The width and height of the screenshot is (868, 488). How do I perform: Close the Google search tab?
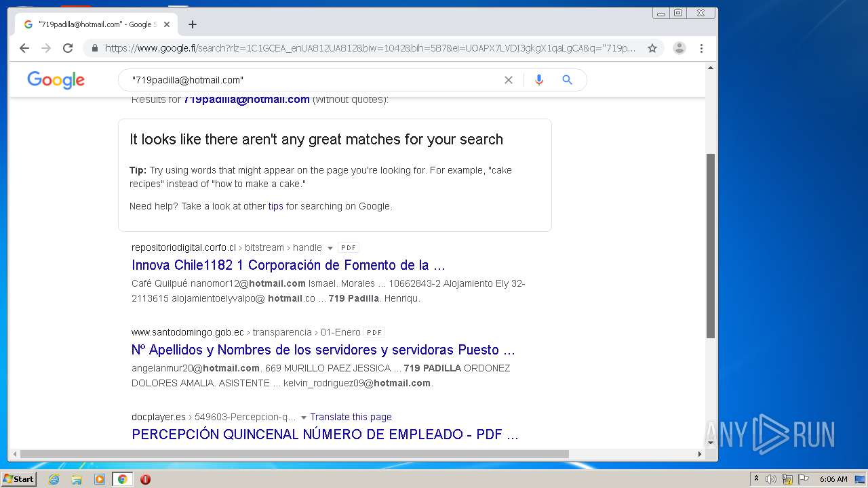167,24
